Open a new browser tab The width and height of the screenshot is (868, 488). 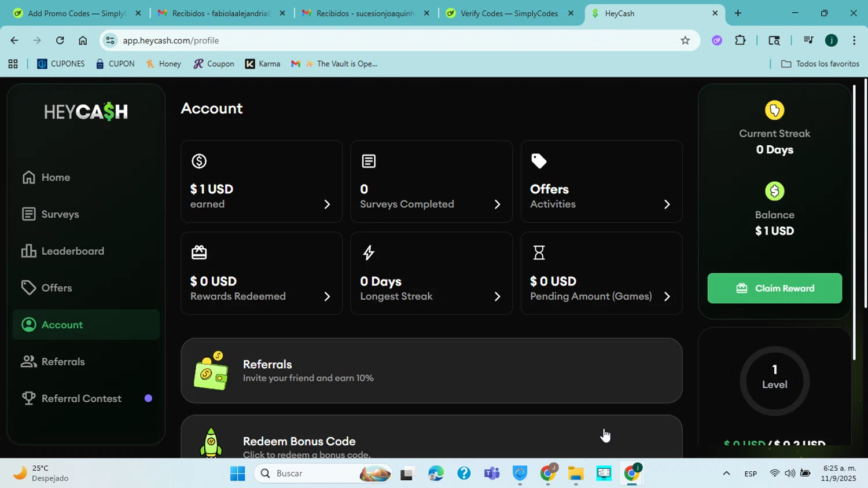click(x=738, y=13)
